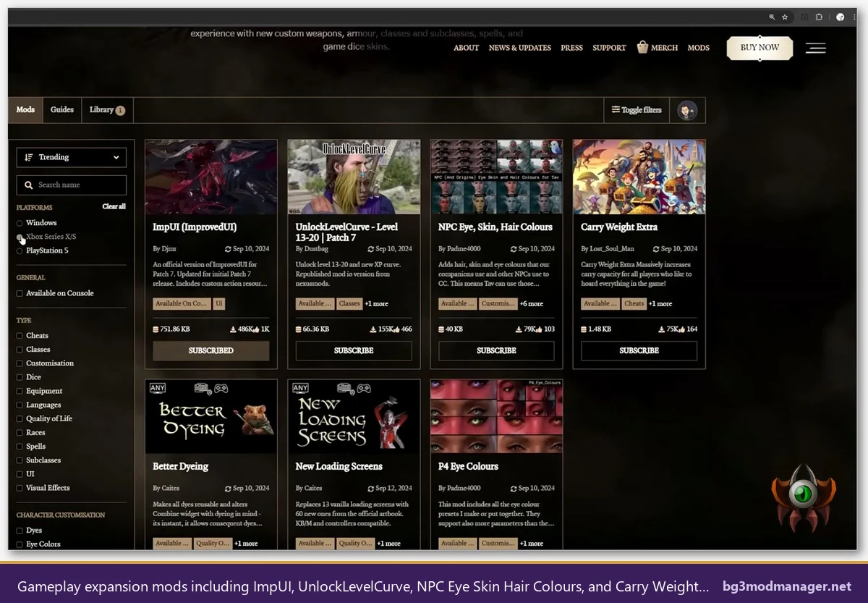Check the Quality of Life filter
This screenshot has width=868, height=603.
[20, 419]
